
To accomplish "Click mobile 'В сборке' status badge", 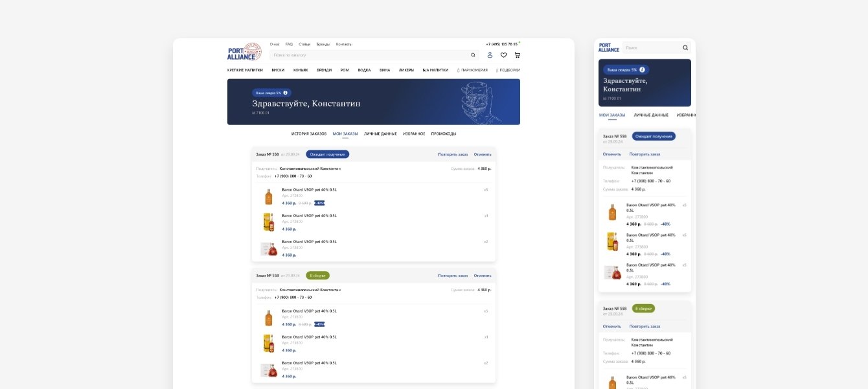I will (x=643, y=309).
